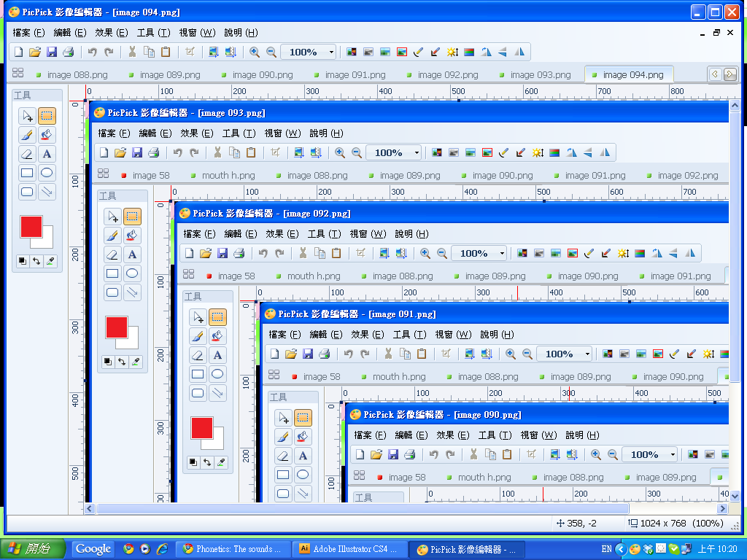Select the rectangular selection tool in the outermost tool panel
747x560 pixels.
(x=47, y=116)
